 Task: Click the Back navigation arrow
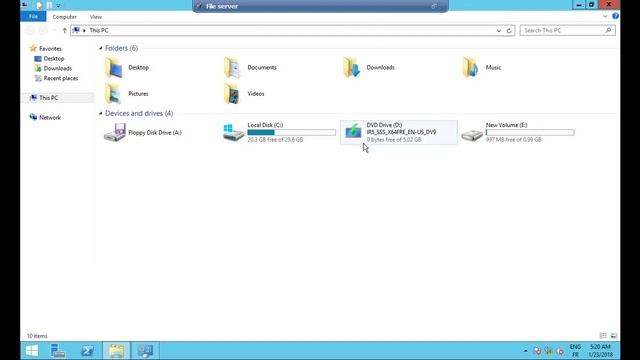click(x=29, y=31)
